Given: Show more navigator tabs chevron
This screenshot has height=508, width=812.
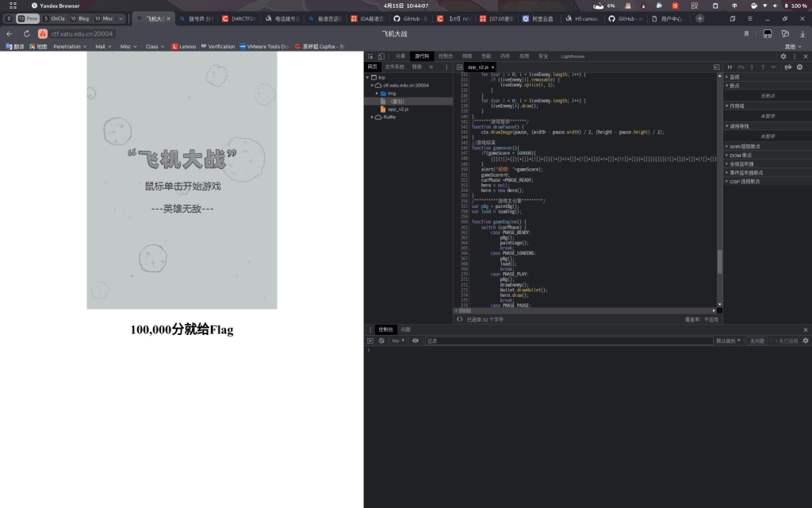Looking at the screenshot, I should point(431,67).
